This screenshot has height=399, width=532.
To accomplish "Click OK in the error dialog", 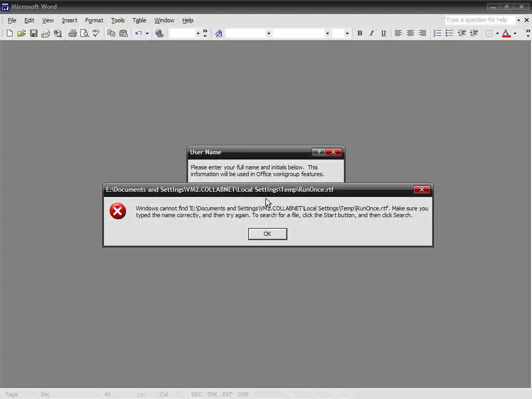I will coord(268,234).
